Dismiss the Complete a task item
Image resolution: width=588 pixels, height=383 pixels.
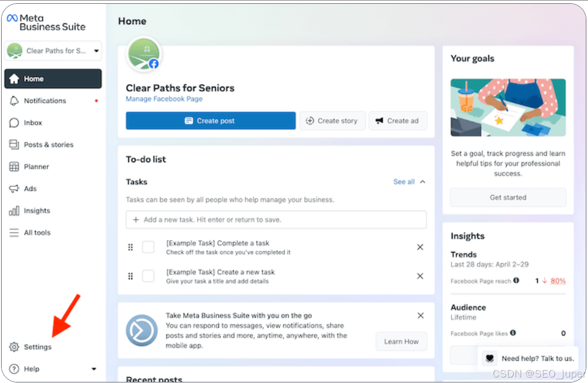[x=420, y=248]
